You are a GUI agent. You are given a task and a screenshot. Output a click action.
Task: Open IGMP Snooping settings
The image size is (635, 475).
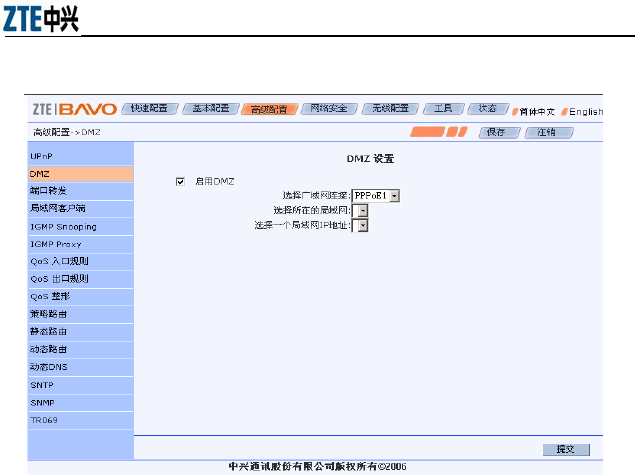(81, 227)
